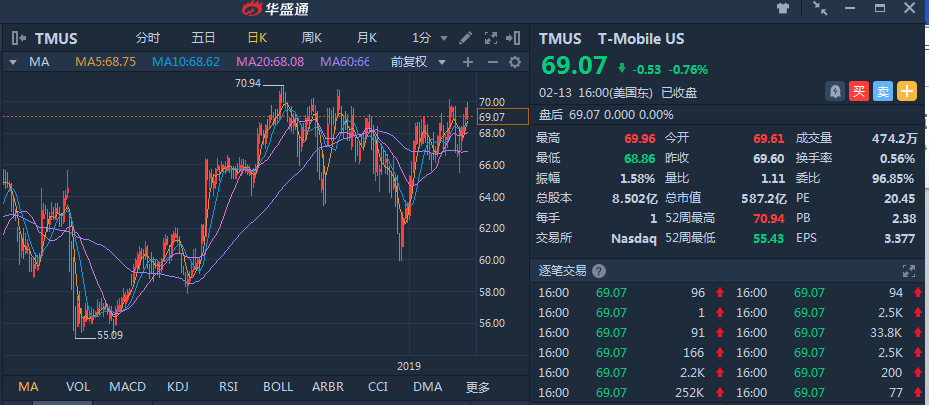Open help for tick-by-tick trades

(x=599, y=271)
